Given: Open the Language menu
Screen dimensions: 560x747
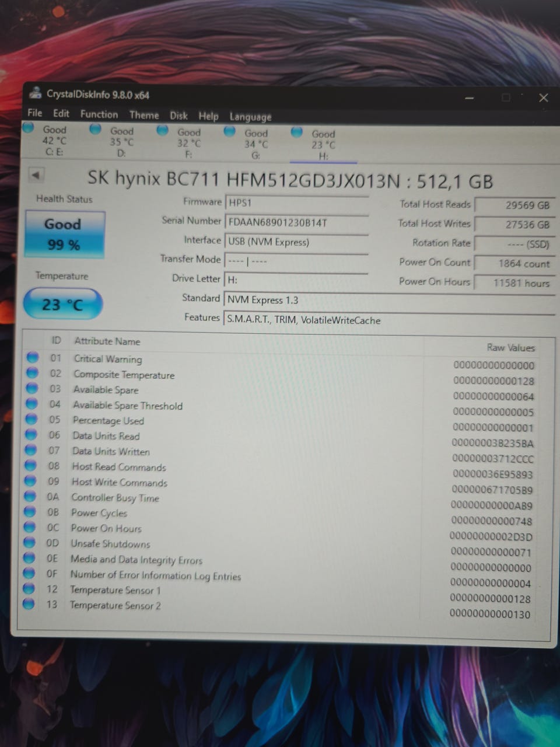Looking at the screenshot, I should click(250, 117).
